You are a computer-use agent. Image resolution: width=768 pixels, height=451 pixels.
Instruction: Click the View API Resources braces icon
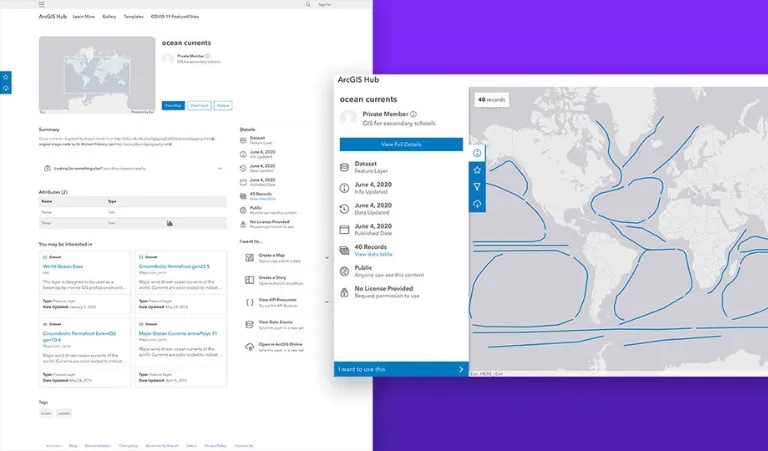pos(249,302)
